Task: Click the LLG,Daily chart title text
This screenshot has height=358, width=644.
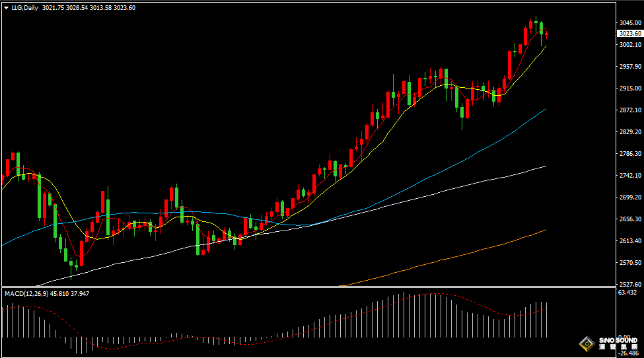Action: pyautogui.click(x=24, y=8)
